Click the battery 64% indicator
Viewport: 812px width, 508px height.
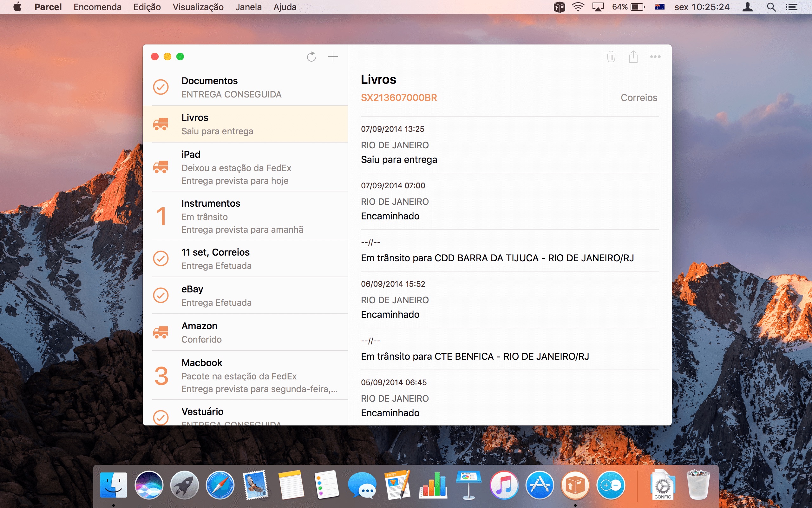tap(628, 7)
